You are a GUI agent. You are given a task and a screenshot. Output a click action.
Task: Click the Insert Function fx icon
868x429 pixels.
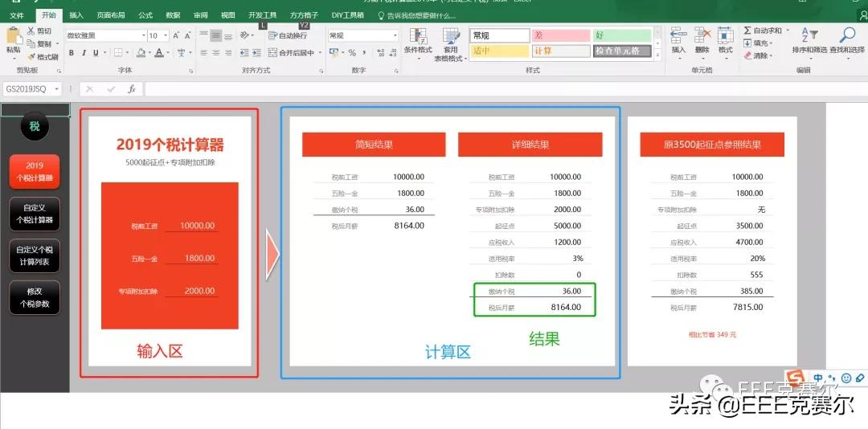[x=132, y=89]
